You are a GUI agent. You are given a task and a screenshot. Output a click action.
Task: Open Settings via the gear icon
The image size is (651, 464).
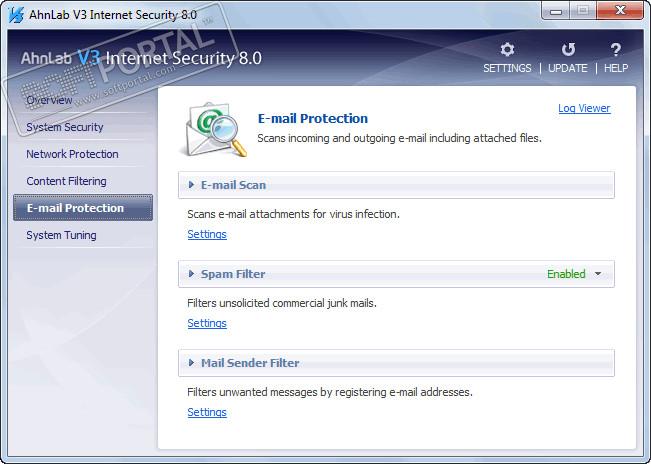point(507,49)
